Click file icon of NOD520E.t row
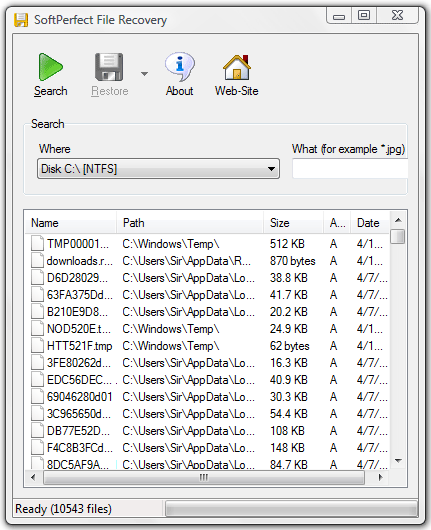This screenshot has height=530, width=431. point(37,328)
